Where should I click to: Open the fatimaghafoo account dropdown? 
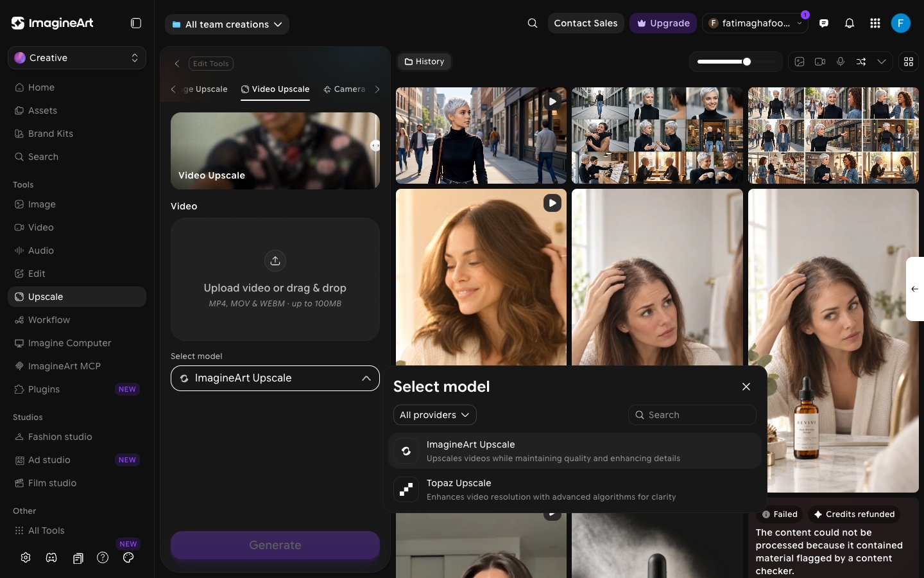point(756,23)
